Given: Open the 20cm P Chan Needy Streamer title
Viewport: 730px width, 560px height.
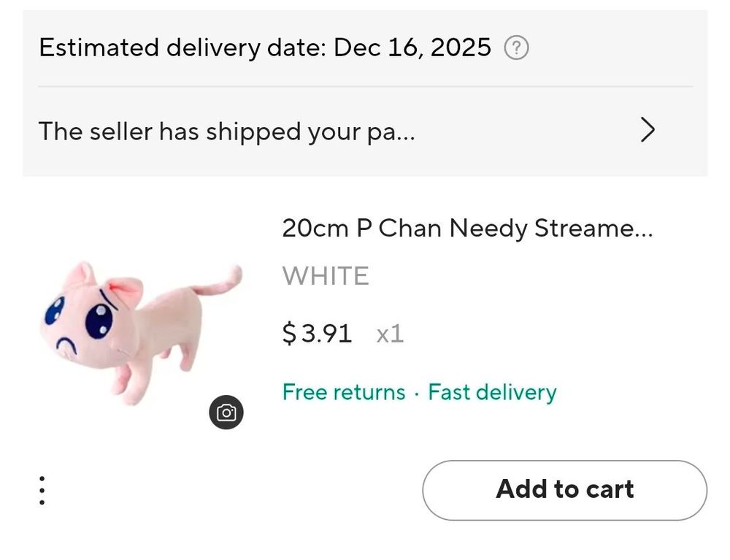Looking at the screenshot, I should [467, 229].
